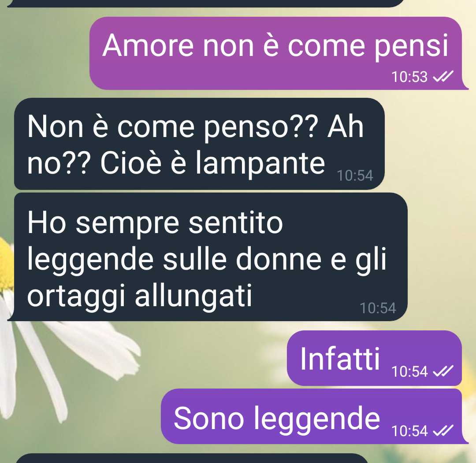
Task: Tap the 10:54 timestamp under 'lampante'
Action: click(x=355, y=175)
